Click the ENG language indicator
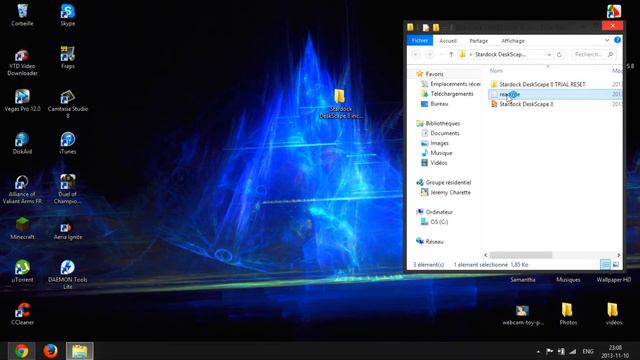Image resolution: width=640 pixels, height=360 pixels. tap(588, 351)
